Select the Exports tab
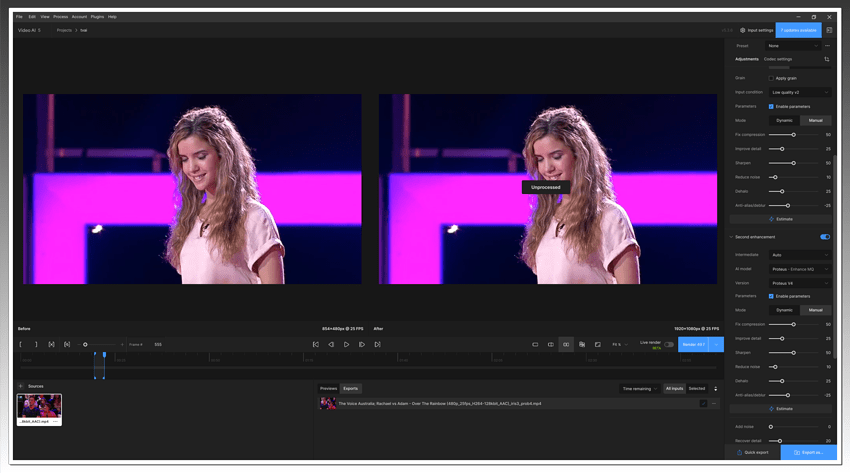 (351, 388)
